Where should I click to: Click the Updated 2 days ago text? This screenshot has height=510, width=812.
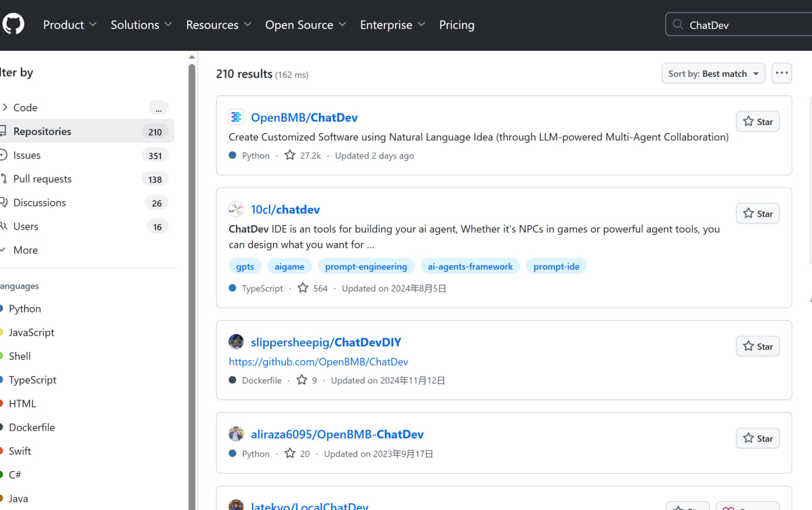[375, 155]
